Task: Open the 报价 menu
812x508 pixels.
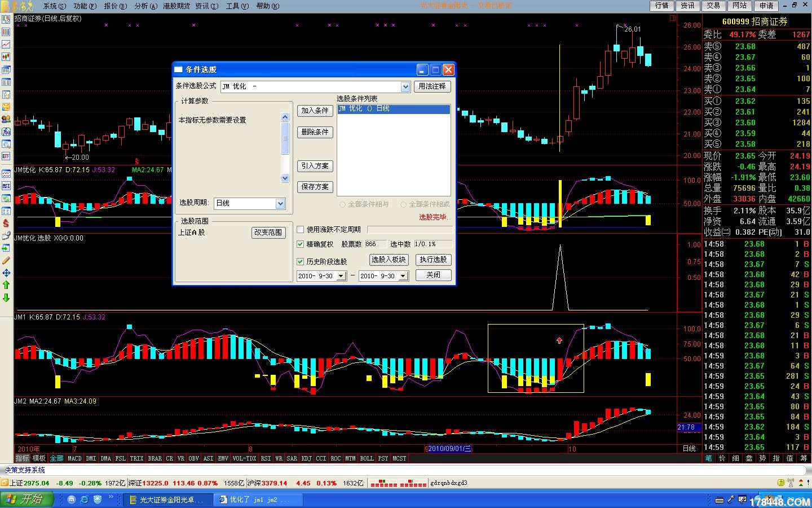Action: [x=115, y=6]
